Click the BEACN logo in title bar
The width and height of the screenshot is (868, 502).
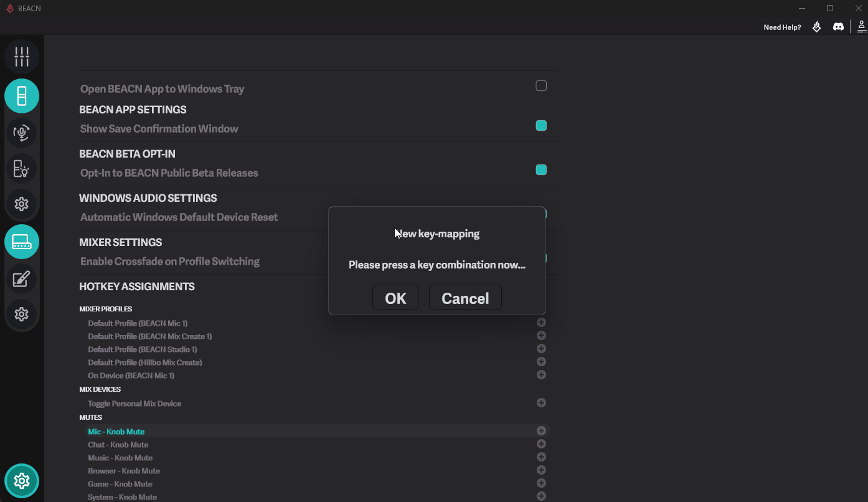pyautogui.click(x=9, y=9)
